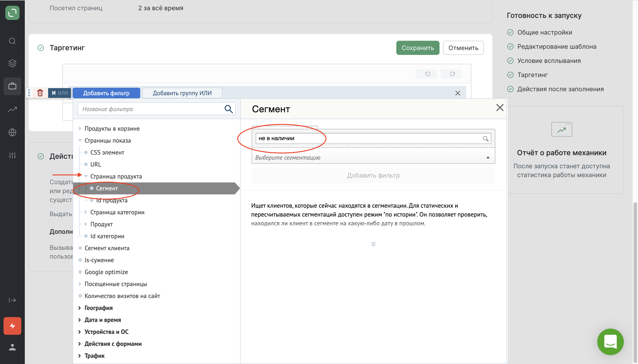Viewport: 638px width, 364px height.
Task: Click Добавить группу ИЛИ button
Action: 182,93
